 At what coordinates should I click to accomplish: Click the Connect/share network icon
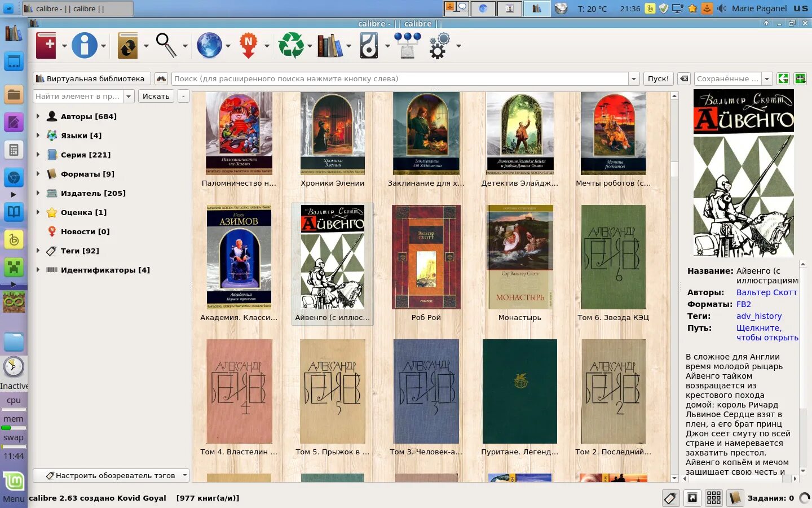[x=408, y=46]
